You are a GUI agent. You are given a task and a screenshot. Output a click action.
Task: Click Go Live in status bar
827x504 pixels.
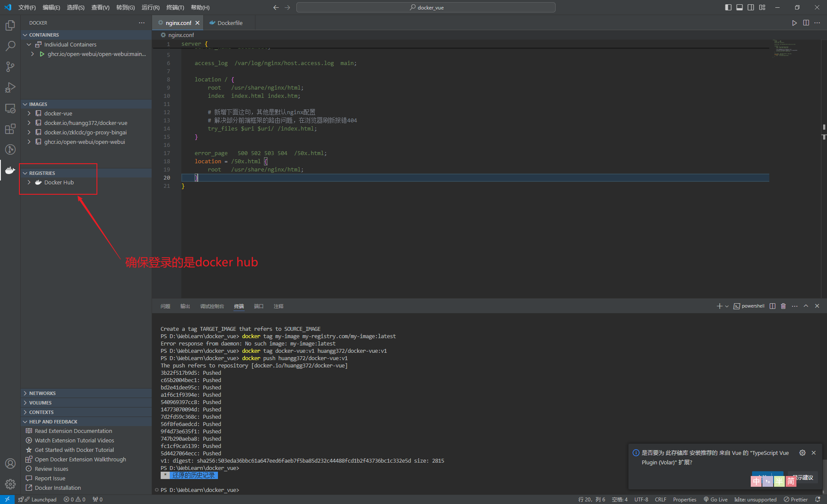click(x=715, y=499)
